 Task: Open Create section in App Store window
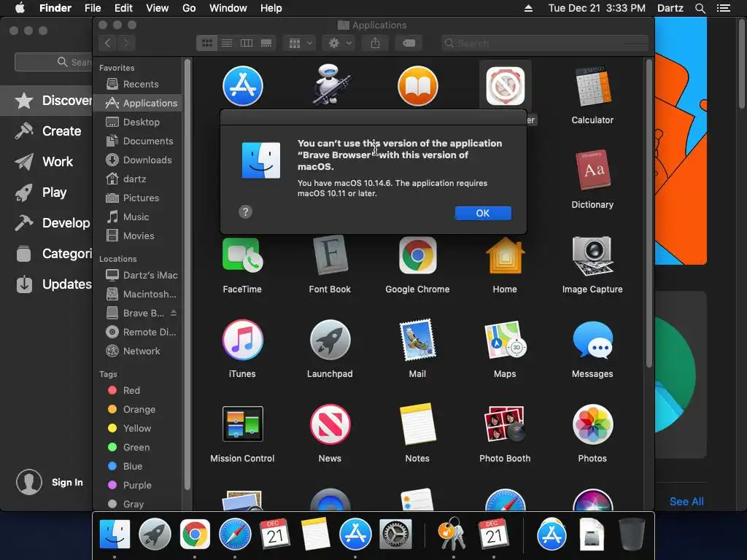(x=47, y=131)
